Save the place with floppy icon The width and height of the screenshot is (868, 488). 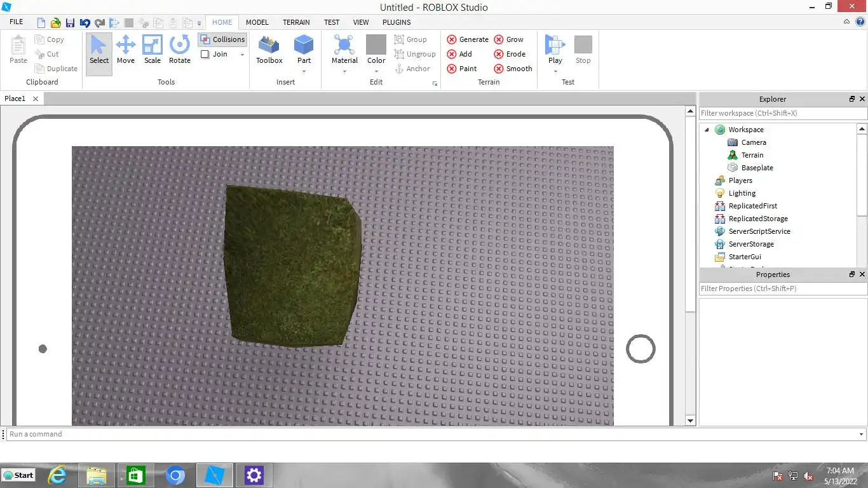[x=70, y=23]
